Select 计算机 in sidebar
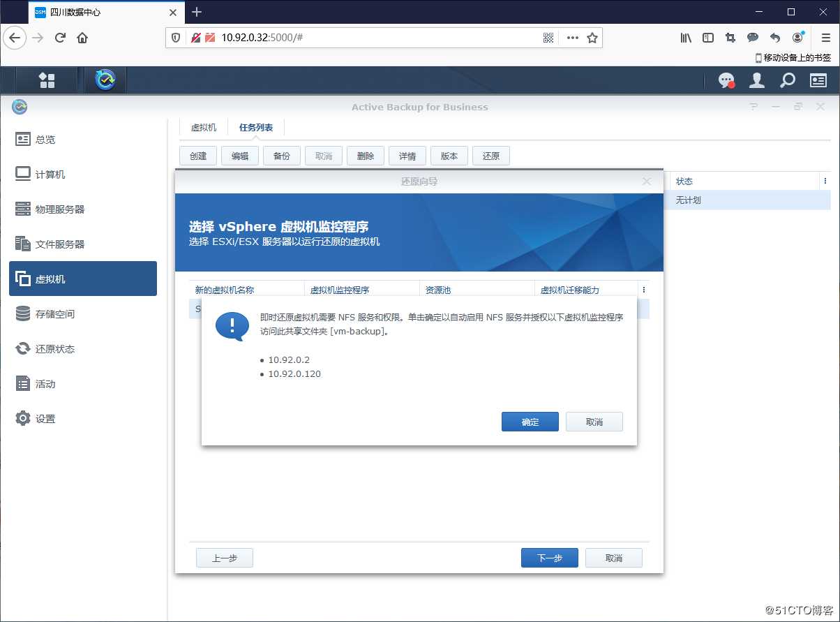The image size is (840, 622). point(83,174)
